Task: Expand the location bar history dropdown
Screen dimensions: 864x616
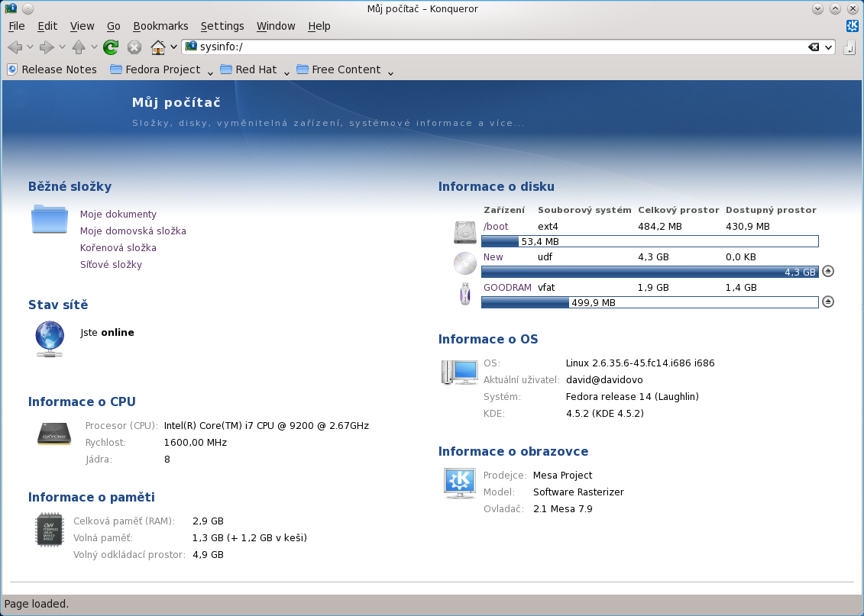Action: 827,47
